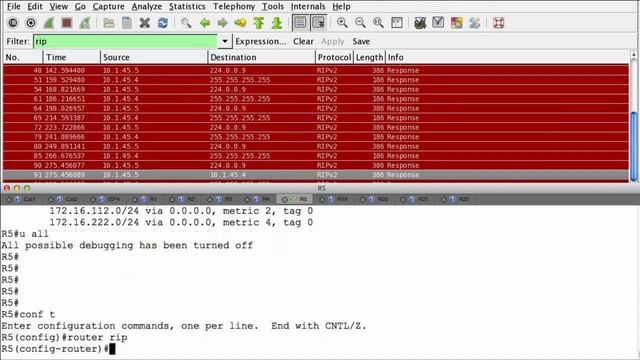Expand the recent filters dropdown arrow
The height and width of the screenshot is (360, 640).
click(224, 41)
